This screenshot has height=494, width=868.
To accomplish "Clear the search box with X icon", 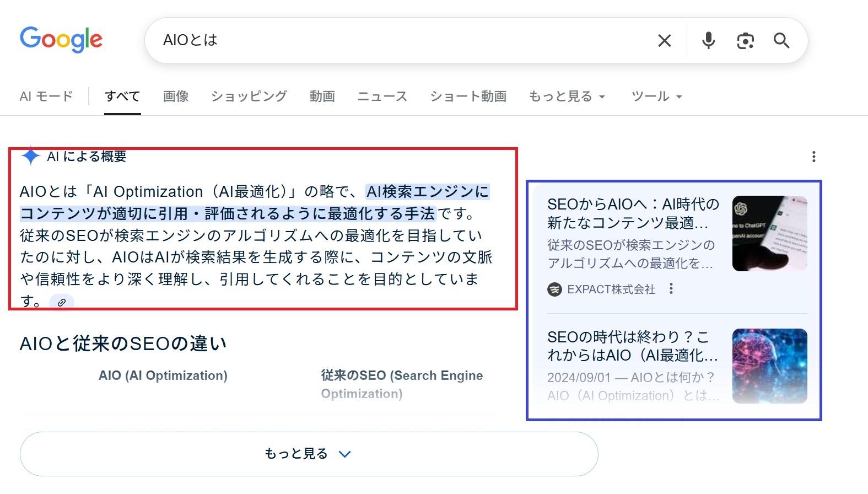I will [x=664, y=41].
